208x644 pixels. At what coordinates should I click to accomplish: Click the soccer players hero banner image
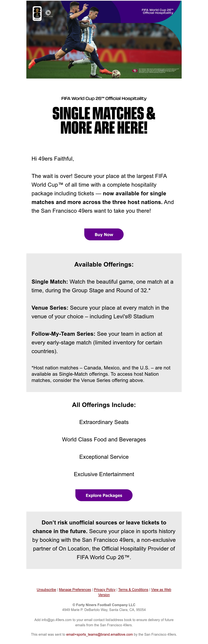pyautogui.click(x=104, y=40)
